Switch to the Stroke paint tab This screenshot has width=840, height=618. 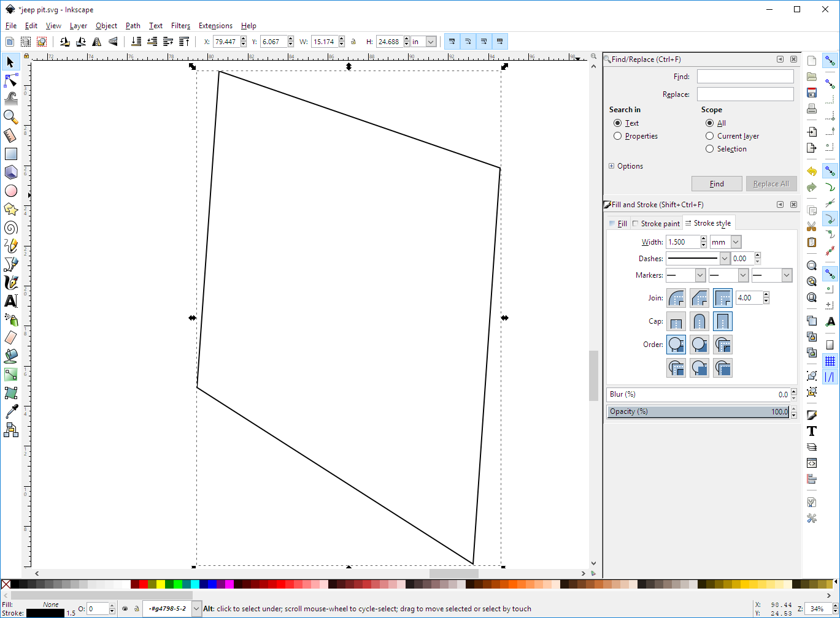click(x=656, y=224)
